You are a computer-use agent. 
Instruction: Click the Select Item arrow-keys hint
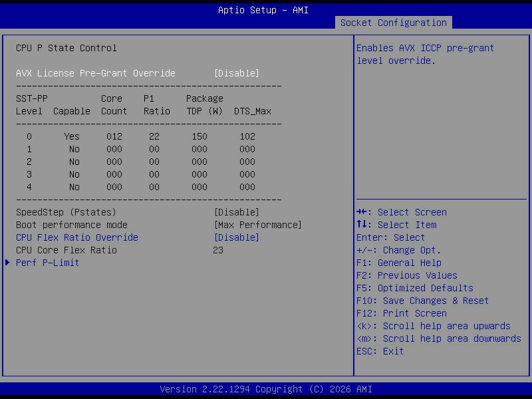[x=396, y=225]
